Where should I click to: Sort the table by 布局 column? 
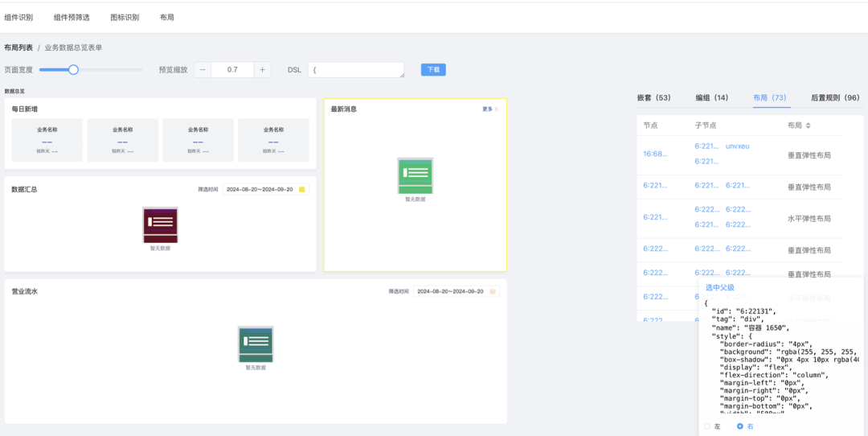809,125
